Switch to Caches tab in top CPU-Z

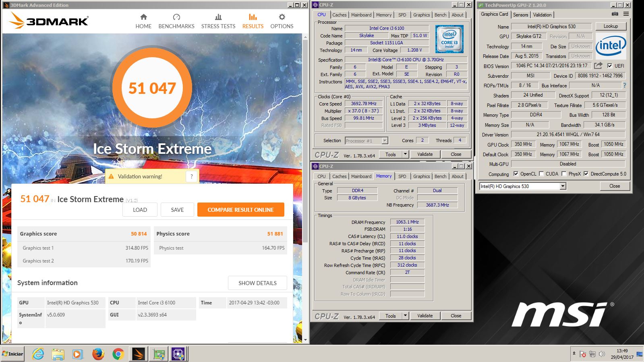tap(339, 15)
